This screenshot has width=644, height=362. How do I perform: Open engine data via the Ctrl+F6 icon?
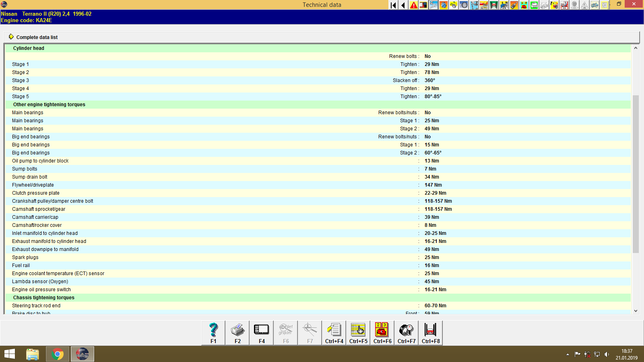click(382, 332)
